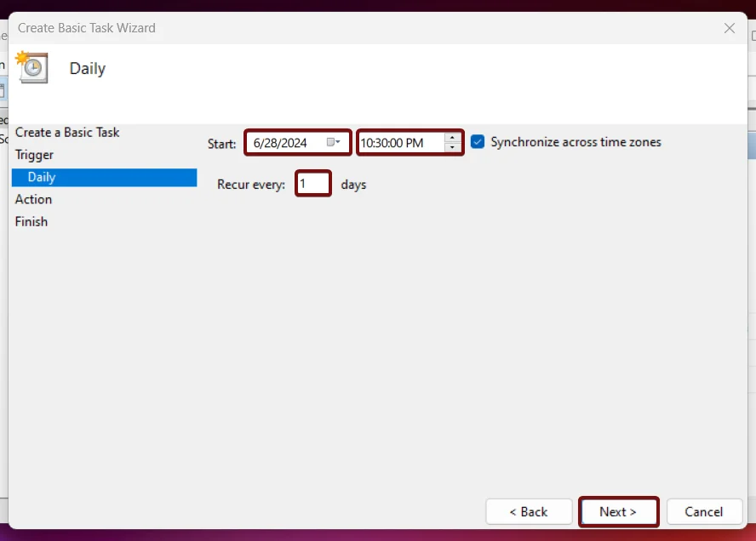This screenshot has height=541, width=756.
Task: Toggle Synchronize across time zones checkbox
Action: (x=478, y=142)
